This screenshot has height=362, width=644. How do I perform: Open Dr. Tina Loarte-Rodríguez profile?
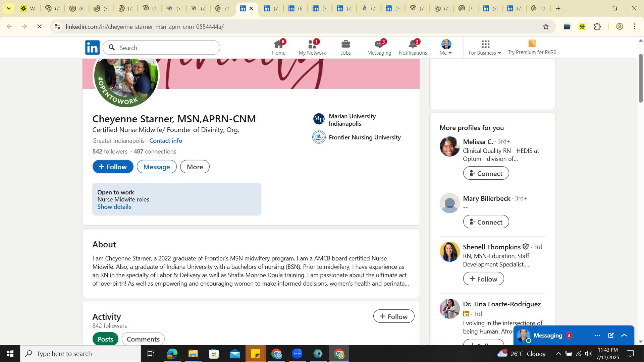(x=502, y=304)
